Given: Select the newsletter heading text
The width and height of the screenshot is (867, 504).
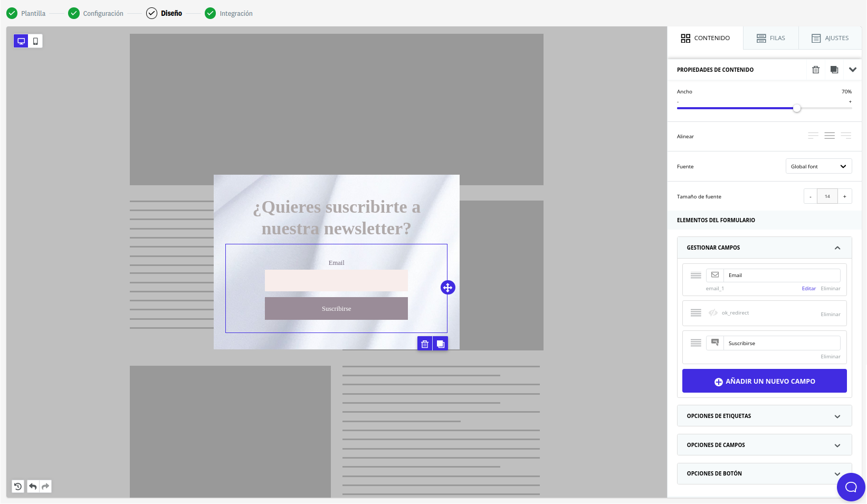Looking at the screenshot, I should (x=337, y=217).
